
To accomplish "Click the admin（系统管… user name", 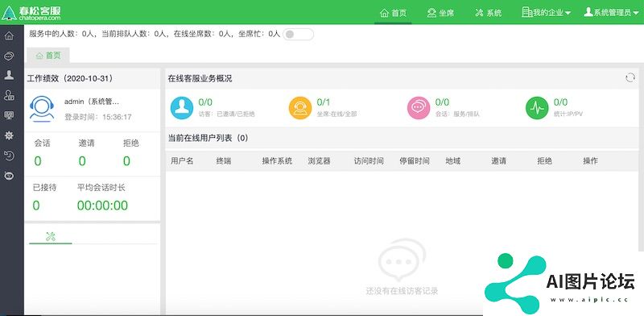I will (x=92, y=102).
